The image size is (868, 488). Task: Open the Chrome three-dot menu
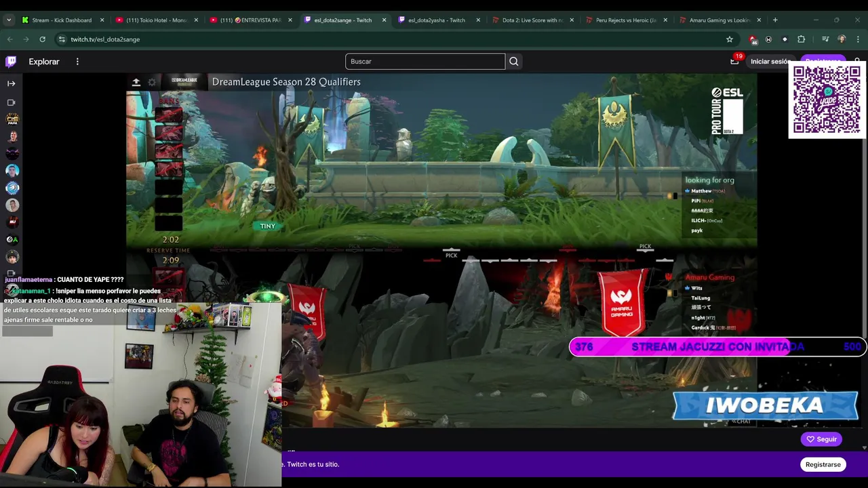click(x=858, y=39)
